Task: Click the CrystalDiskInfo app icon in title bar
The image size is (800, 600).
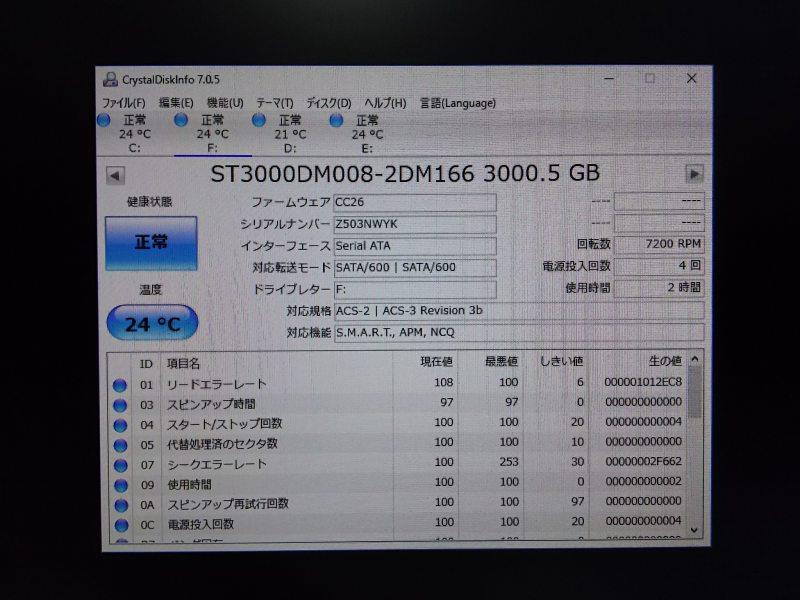Action: (x=110, y=79)
